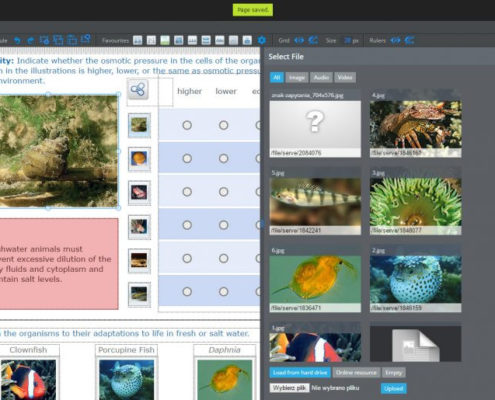Click the 'Nie wybrano pliku' text
495x400 pixels.
(x=335, y=388)
